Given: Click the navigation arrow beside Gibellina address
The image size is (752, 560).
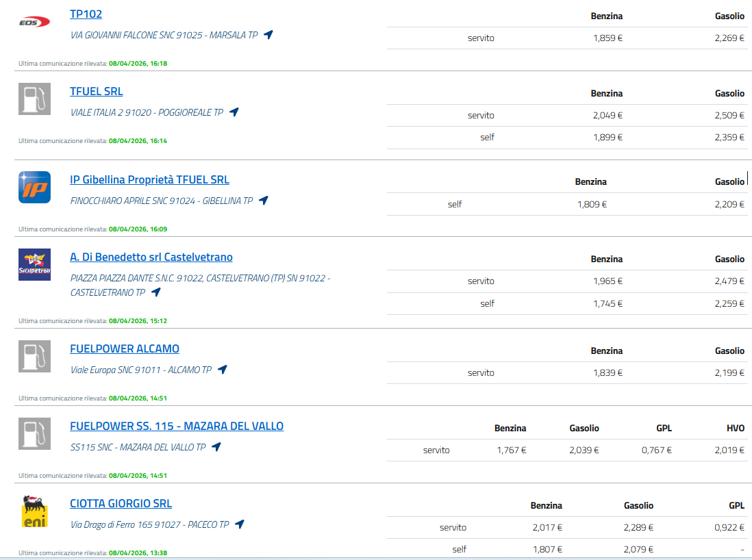Looking at the screenshot, I should (264, 201).
